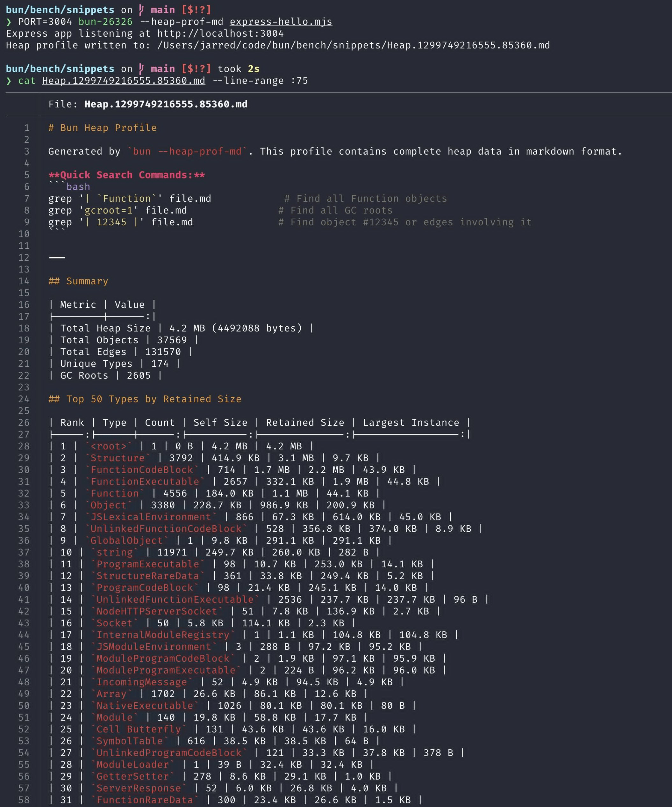This screenshot has height=807, width=672.
Task: Click the grep 'gcroot=1' command line
Action: point(118,211)
